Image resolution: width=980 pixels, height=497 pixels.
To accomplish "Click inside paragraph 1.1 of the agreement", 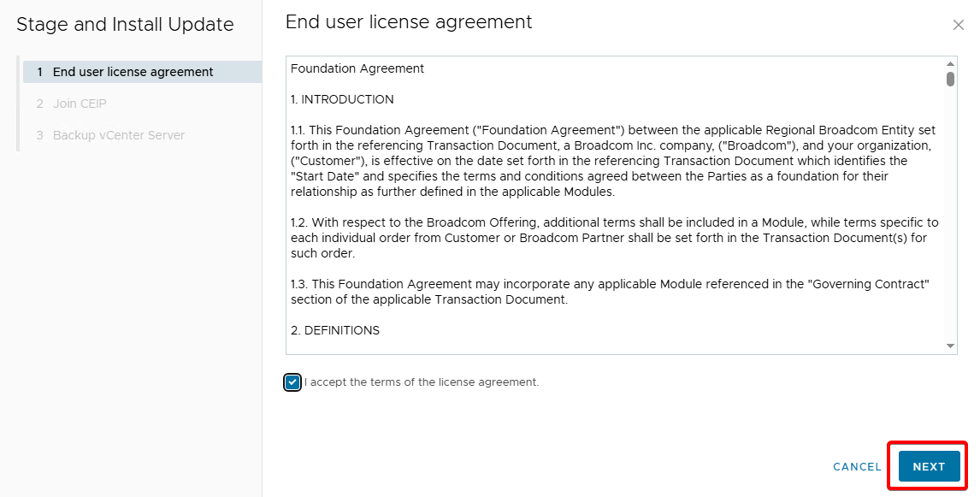I will click(613, 161).
